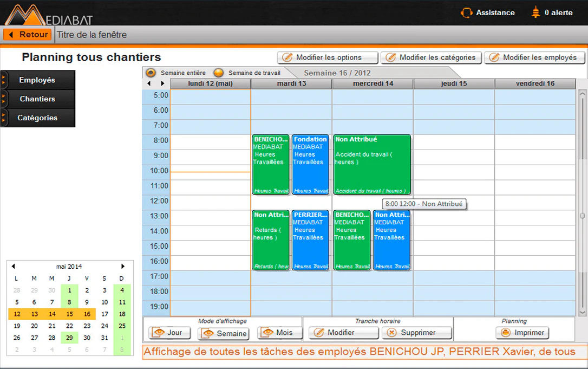Select the green Non Attribué accident event
Viewport: 588px width, 369px height.
372,165
